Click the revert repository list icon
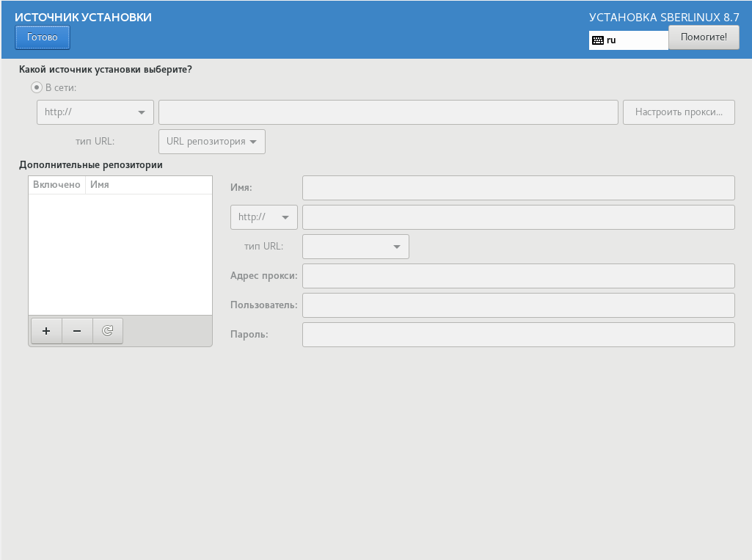752x560 pixels. [108, 331]
